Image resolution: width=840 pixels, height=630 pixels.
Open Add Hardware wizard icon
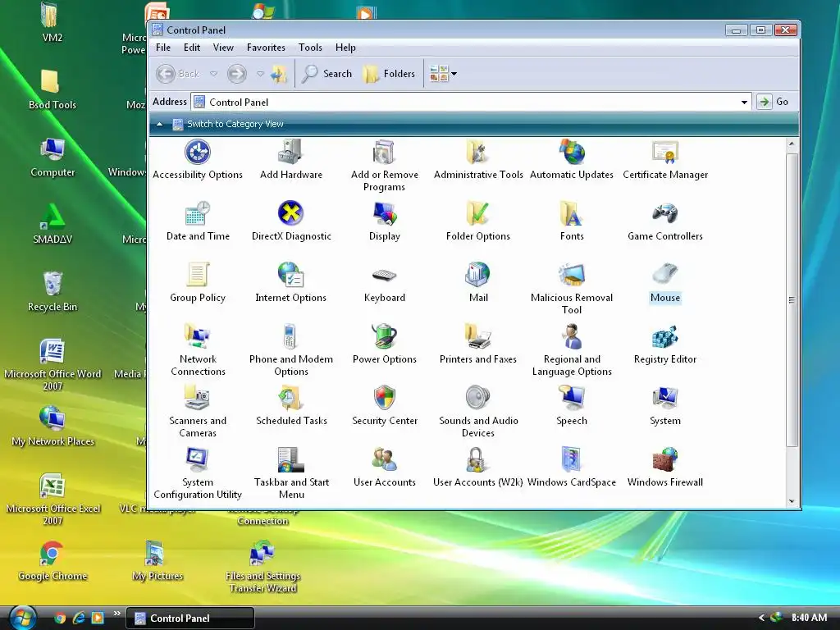click(291, 160)
